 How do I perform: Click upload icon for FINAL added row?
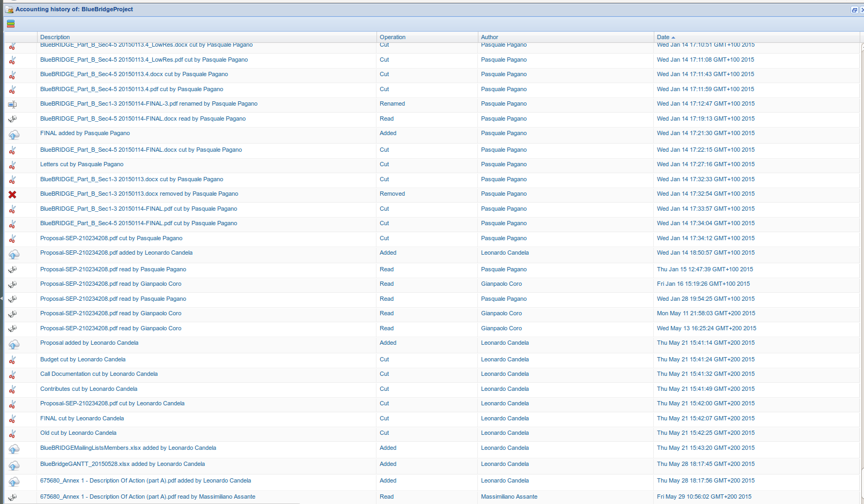14,135
